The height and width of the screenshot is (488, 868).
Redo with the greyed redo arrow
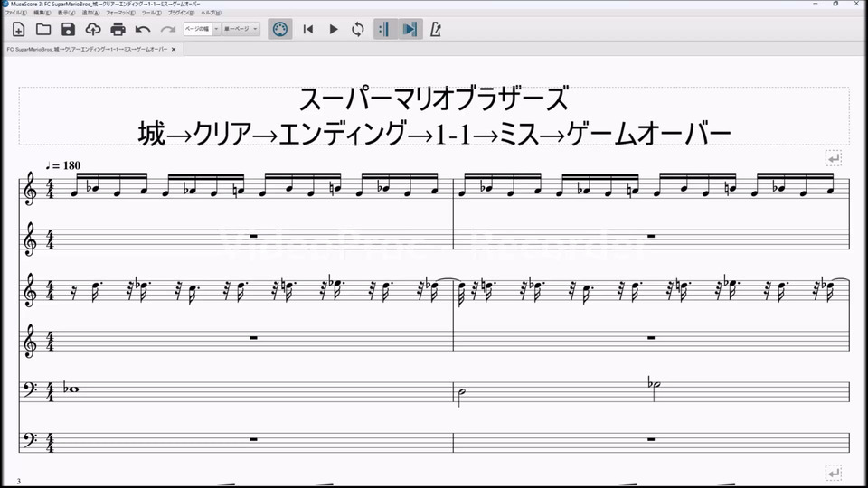(168, 29)
